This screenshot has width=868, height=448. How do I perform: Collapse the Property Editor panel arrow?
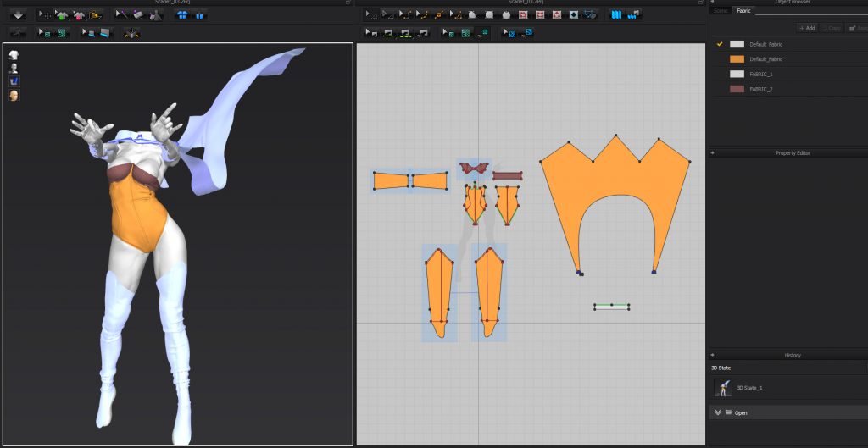click(x=712, y=152)
